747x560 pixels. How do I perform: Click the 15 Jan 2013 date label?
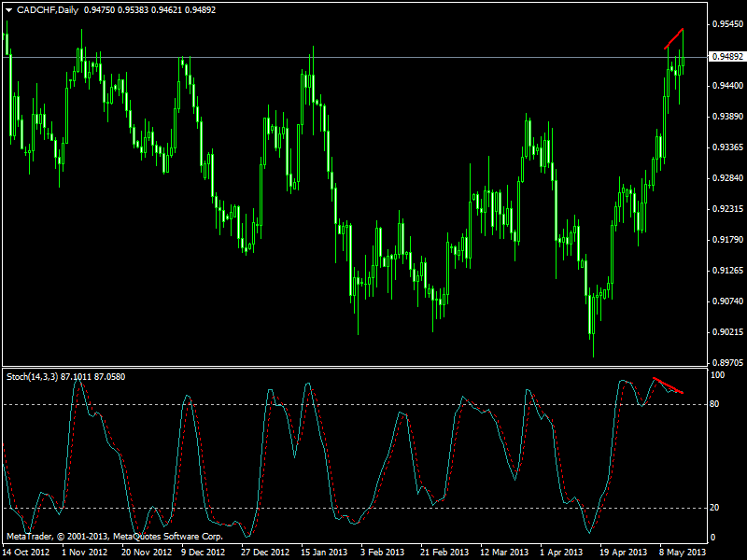pyautogui.click(x=324, y=553)
